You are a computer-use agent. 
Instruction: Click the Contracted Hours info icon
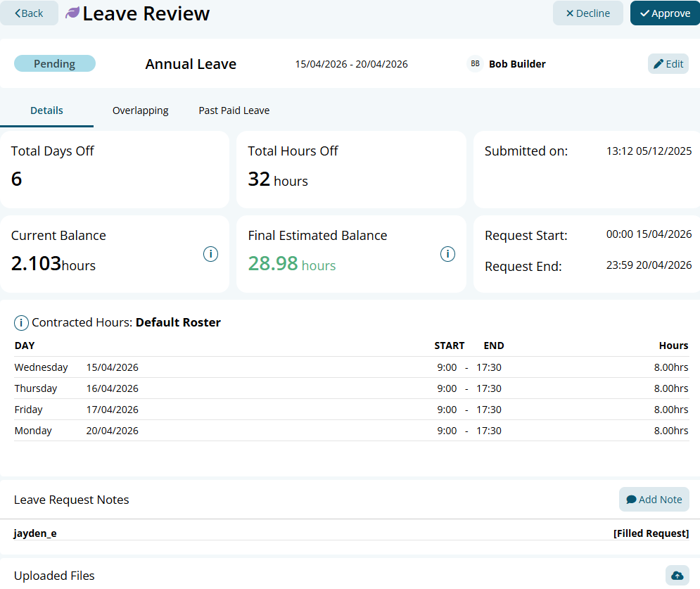click(21, 323)
